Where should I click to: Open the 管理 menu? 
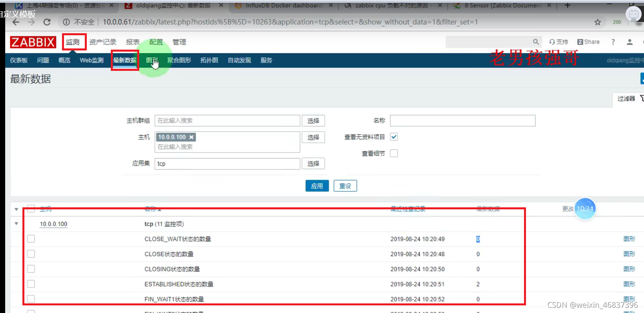click(x=179, y=42)
